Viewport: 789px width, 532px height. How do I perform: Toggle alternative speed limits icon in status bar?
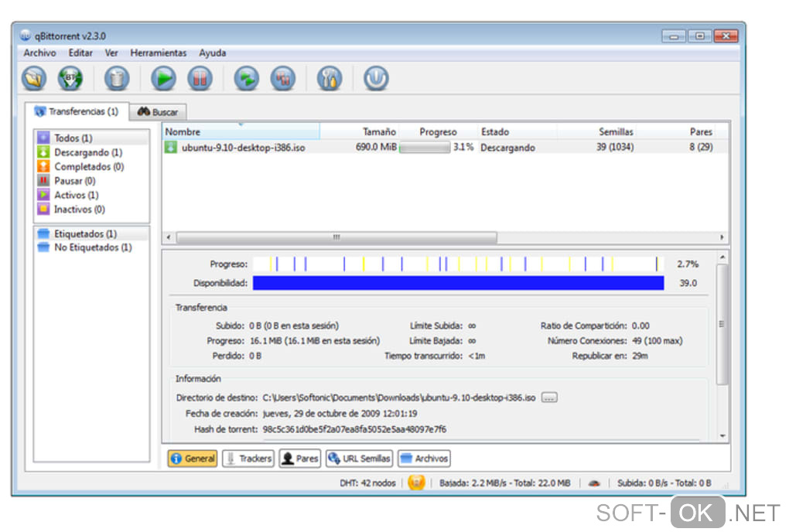tap(594, 483)
